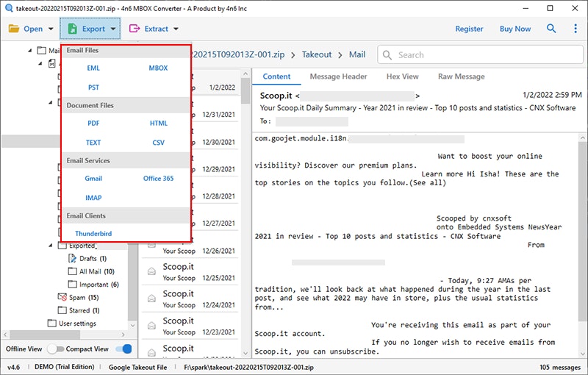This screenshot has width=588, height=375.
Task: Open the Open dropdown arrow
Action: (51, 29)
